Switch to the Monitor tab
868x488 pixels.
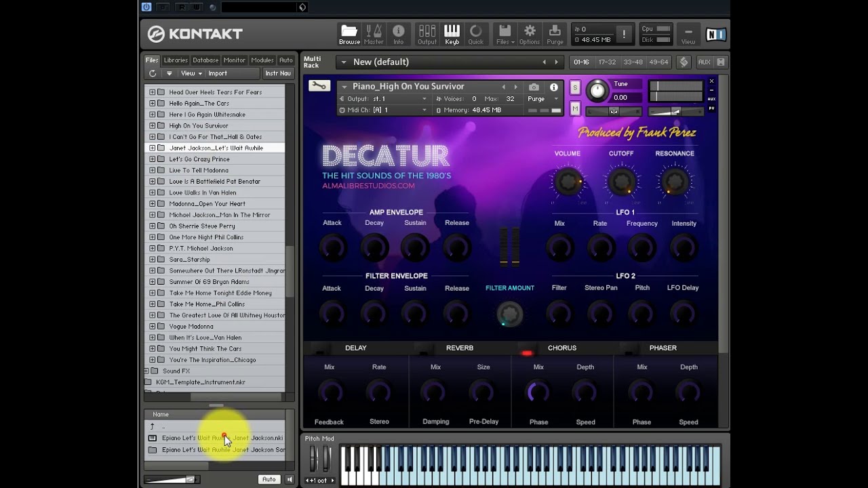click(x=235, y=60)
